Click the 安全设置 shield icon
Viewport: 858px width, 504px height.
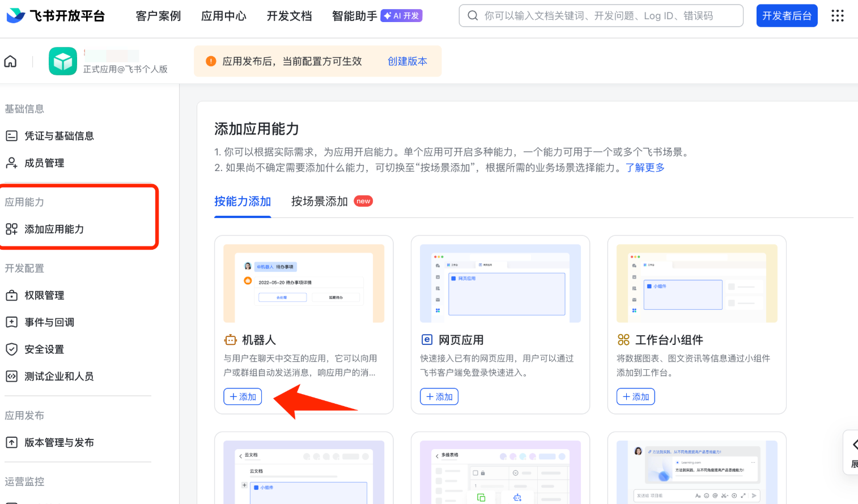coord(11,349)
